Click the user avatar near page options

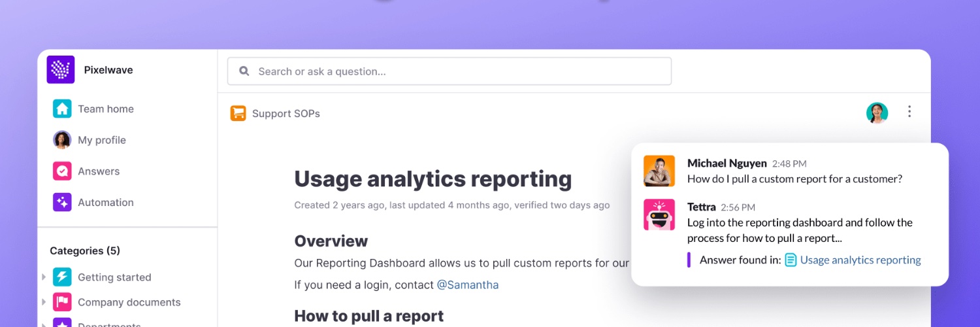(877, 112)
